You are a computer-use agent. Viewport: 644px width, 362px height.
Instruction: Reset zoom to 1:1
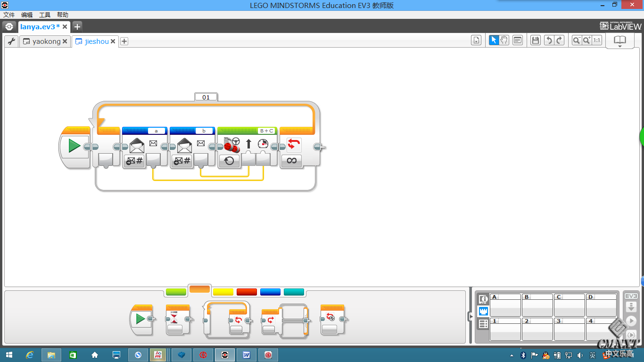pyautogui.click(x=597, y=41)
